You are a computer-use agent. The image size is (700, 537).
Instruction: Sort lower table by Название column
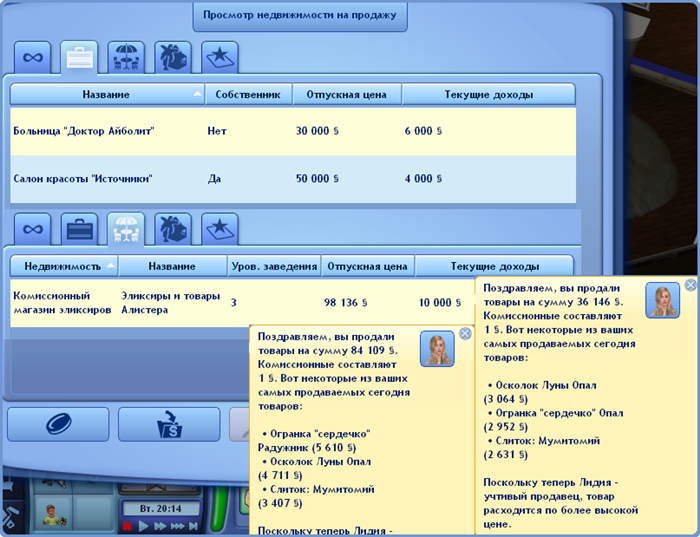click(x=172, y=266)
